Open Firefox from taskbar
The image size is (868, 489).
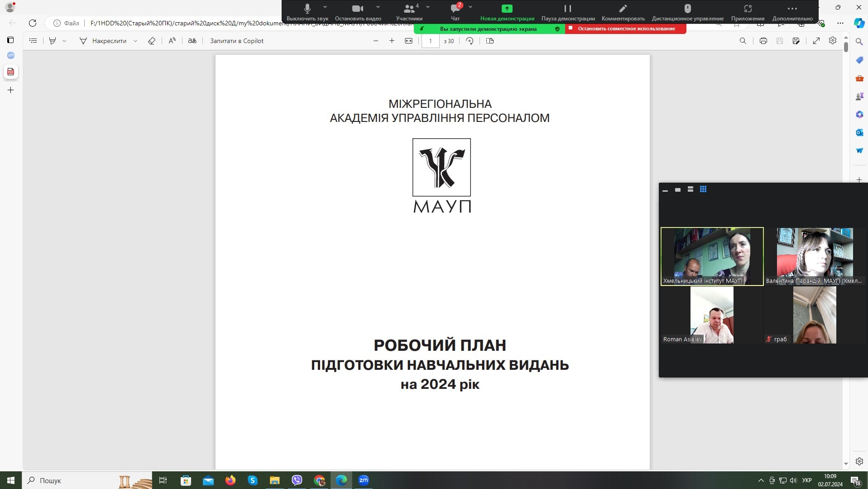[x=230, y=480]
